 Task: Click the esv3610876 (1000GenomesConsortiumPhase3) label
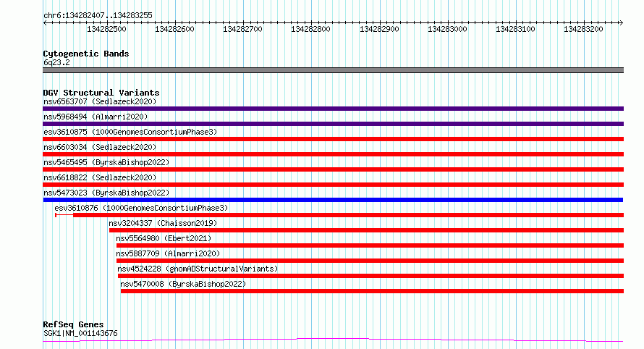point(141,208)
